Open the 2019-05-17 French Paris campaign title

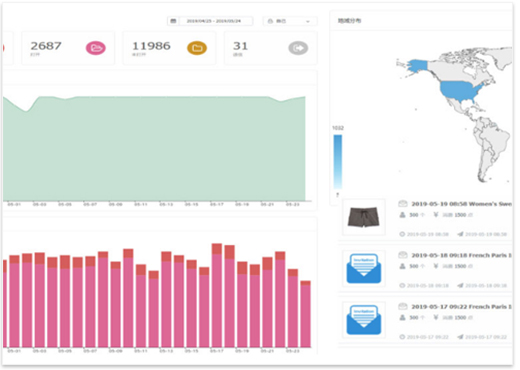tap(462, 307)
